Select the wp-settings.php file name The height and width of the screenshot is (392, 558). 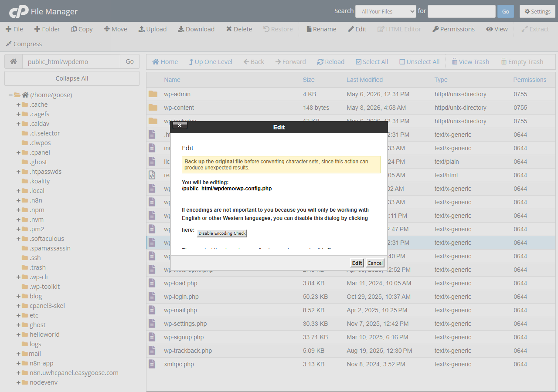(185, 324)
